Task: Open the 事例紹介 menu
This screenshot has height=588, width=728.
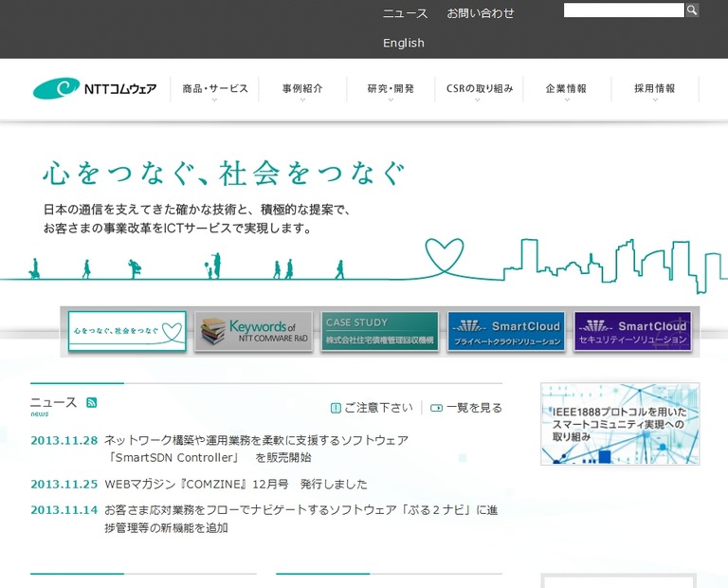Action: tap(302, 88)
